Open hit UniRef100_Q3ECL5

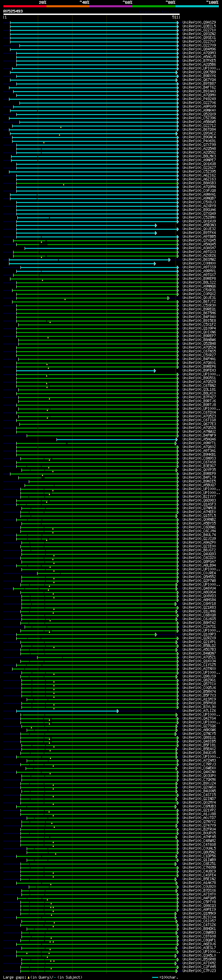199,26
